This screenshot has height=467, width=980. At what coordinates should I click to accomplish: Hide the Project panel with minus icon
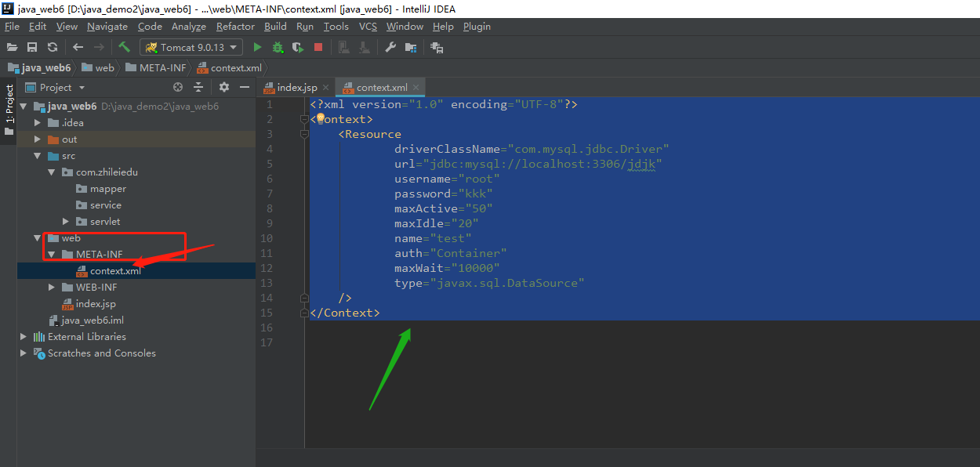tap(245, 87)
